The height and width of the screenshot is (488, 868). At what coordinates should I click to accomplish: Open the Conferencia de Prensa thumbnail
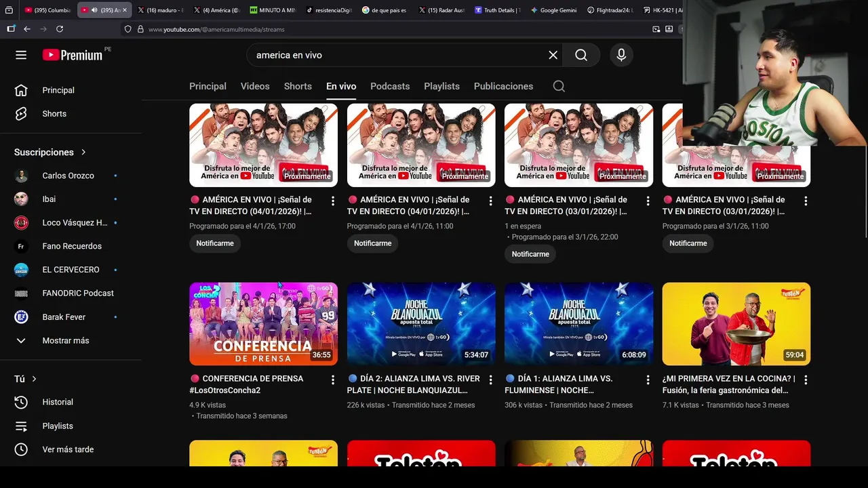click(263, 324)
